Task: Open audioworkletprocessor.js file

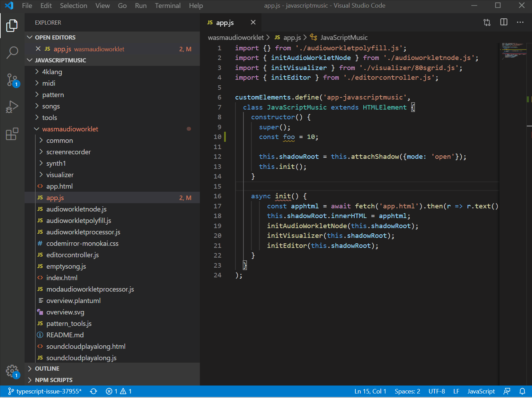Action: tap(112, 232)
